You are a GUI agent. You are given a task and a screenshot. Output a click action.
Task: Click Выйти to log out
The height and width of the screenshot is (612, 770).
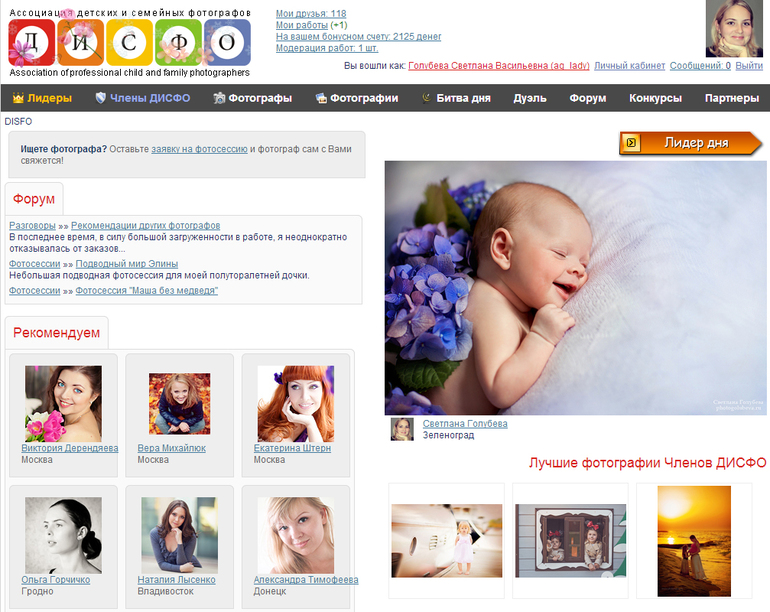pyautogui.click(x=749, y=65)
